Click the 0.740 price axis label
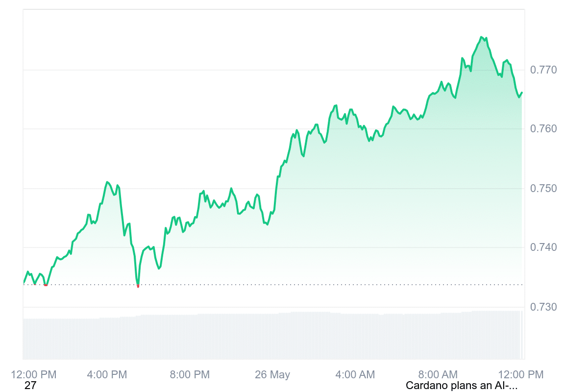This screenshot has height=392, width=588. (543, 248)
